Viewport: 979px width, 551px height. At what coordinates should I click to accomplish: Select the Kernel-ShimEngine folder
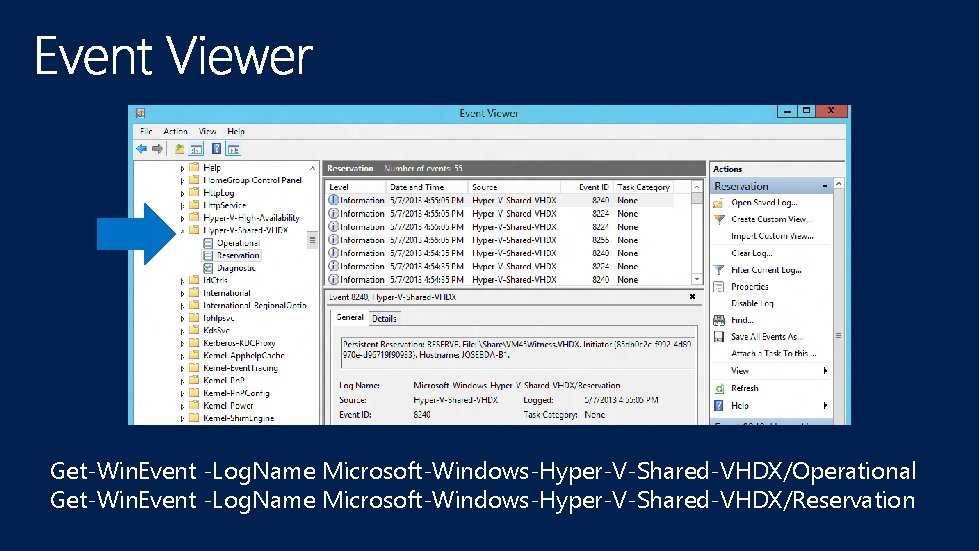click(232, 418)
